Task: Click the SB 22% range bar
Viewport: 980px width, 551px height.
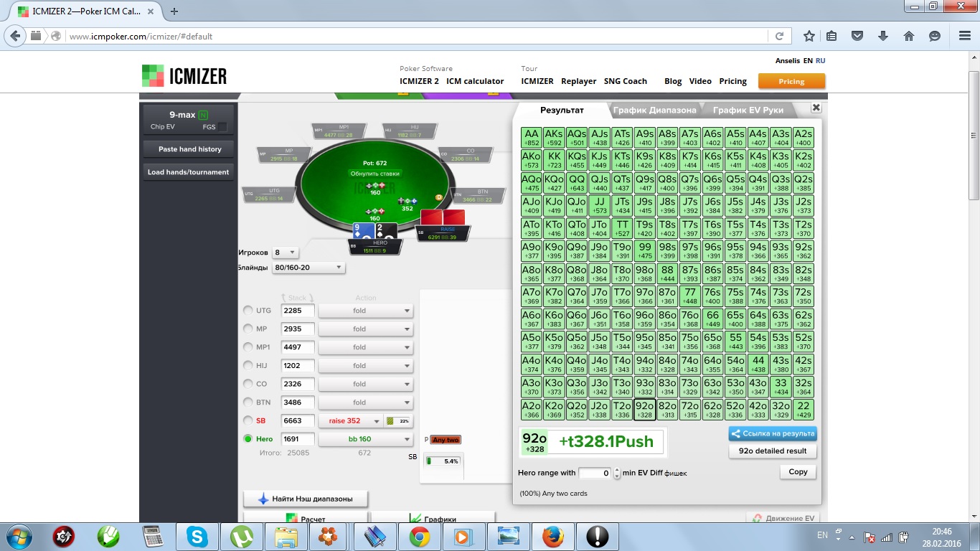Action: [x=399, y=421]
